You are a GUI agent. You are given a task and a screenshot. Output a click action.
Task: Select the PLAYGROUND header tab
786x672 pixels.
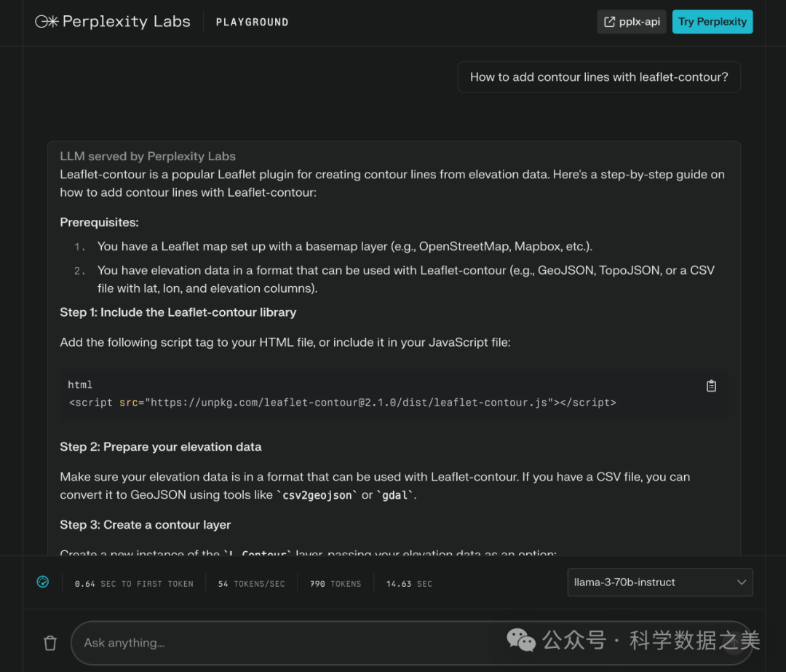pos(252,23)
